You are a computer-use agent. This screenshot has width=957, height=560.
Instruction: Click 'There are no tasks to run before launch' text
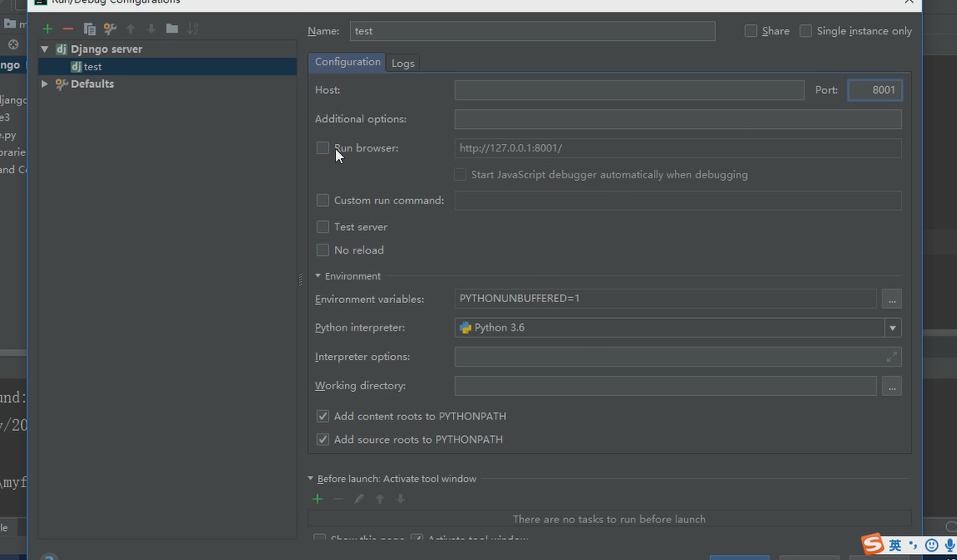[x=609, y=519]
